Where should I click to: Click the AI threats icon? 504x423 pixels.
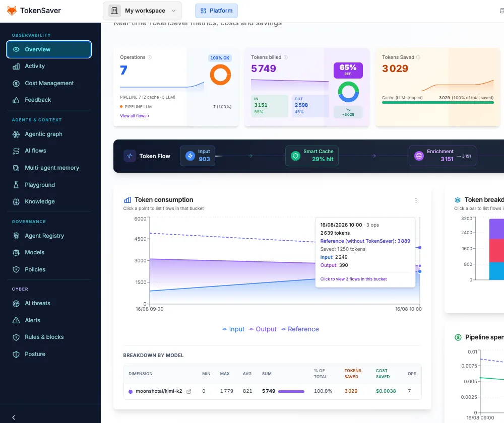16,304
